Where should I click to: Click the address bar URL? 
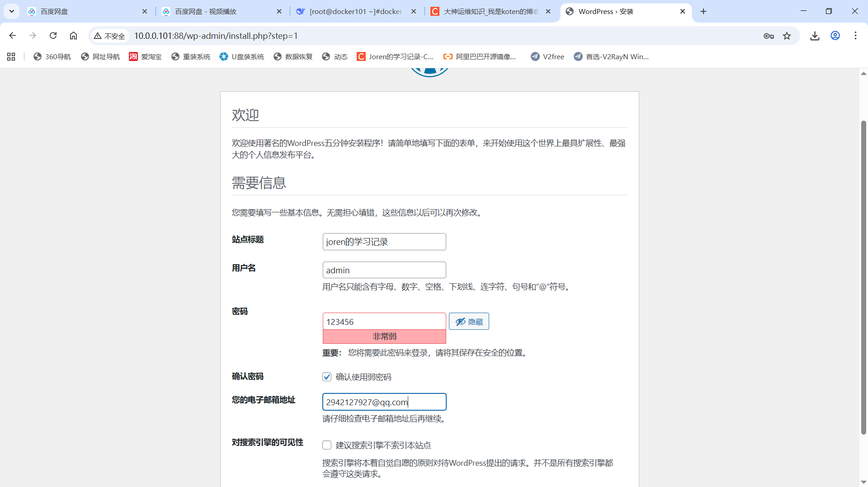point(216,36)
